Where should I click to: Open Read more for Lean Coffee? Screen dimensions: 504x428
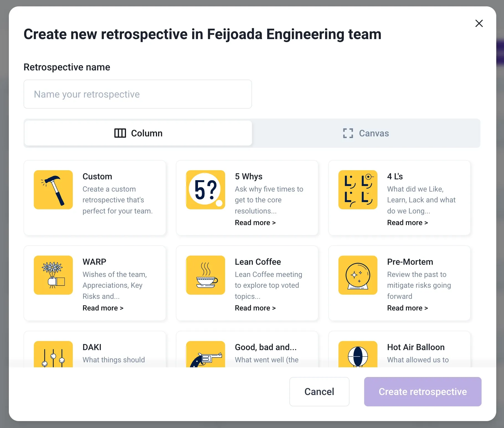pos(255,308)
